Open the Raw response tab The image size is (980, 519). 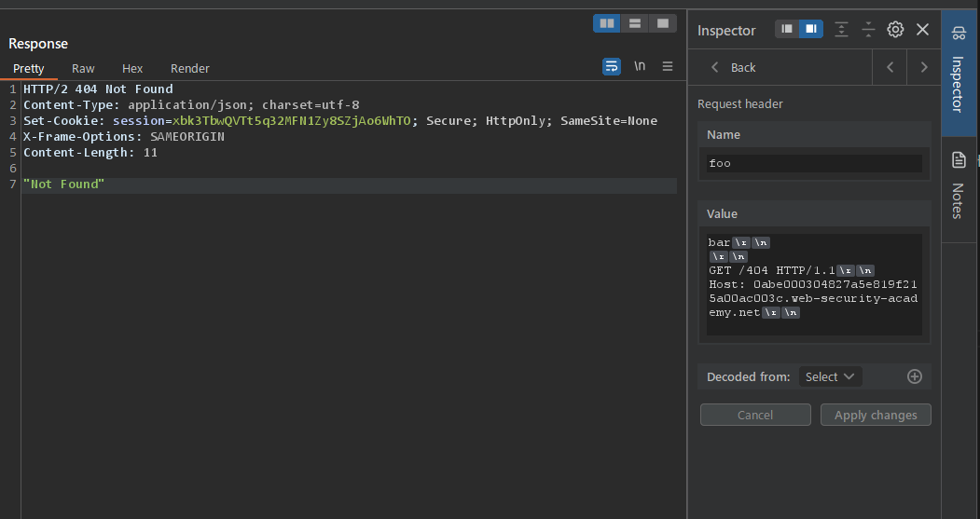(83, 68)
